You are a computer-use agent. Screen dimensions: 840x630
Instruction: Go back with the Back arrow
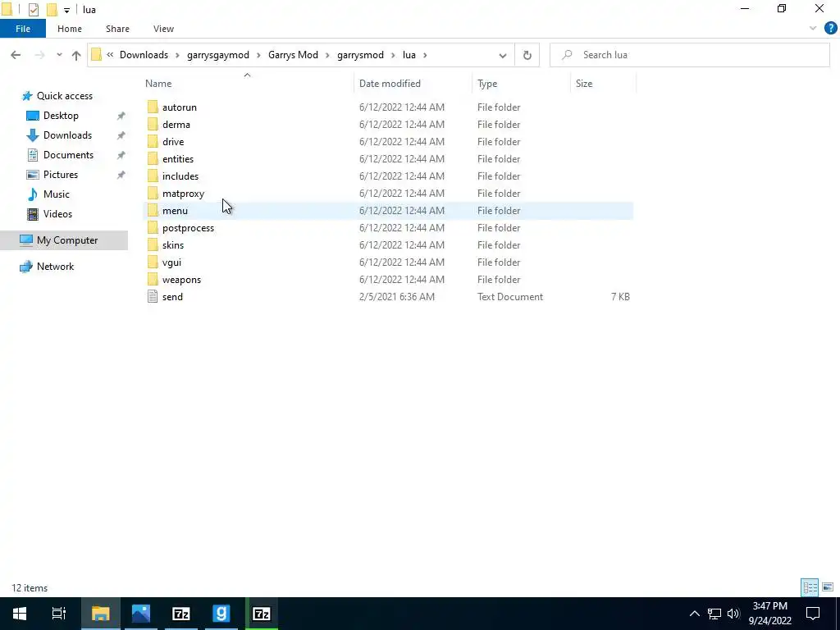pyautogui.click(x=16, y=55)
